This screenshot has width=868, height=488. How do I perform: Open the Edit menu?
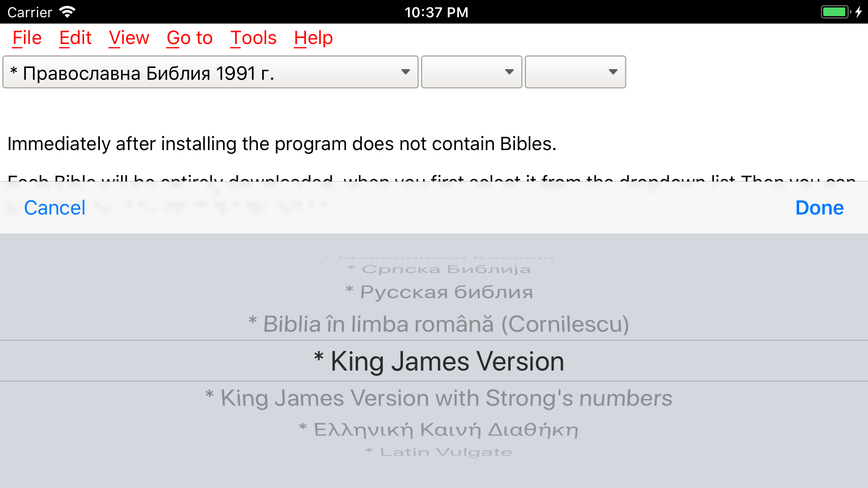[x=75, y=38]
